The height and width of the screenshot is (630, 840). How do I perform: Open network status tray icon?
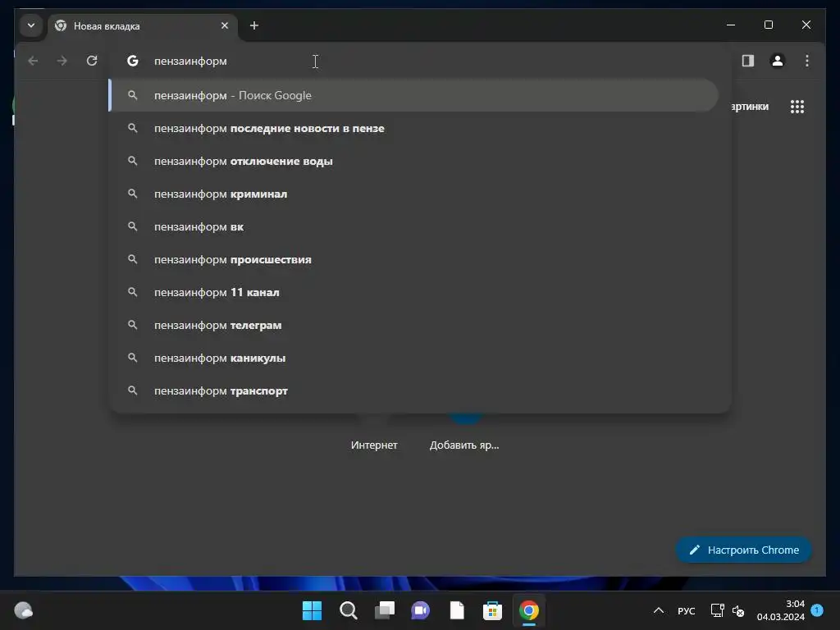click(x=717, y=610)
